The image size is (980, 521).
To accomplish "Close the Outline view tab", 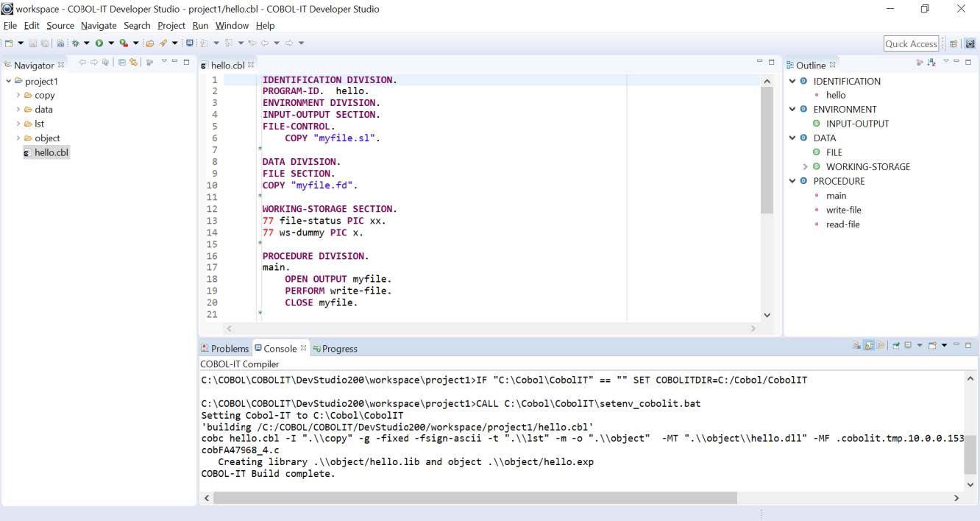I will [832, 65].
